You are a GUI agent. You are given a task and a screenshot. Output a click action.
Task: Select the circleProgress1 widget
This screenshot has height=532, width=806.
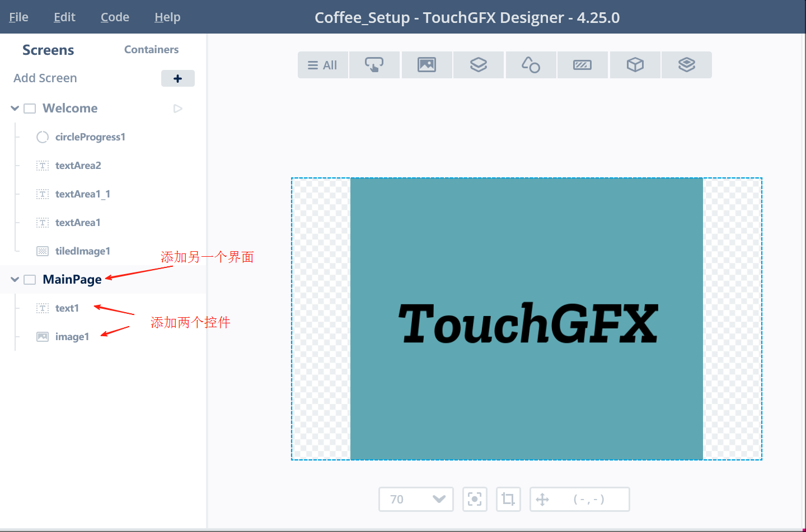(90, 136)
